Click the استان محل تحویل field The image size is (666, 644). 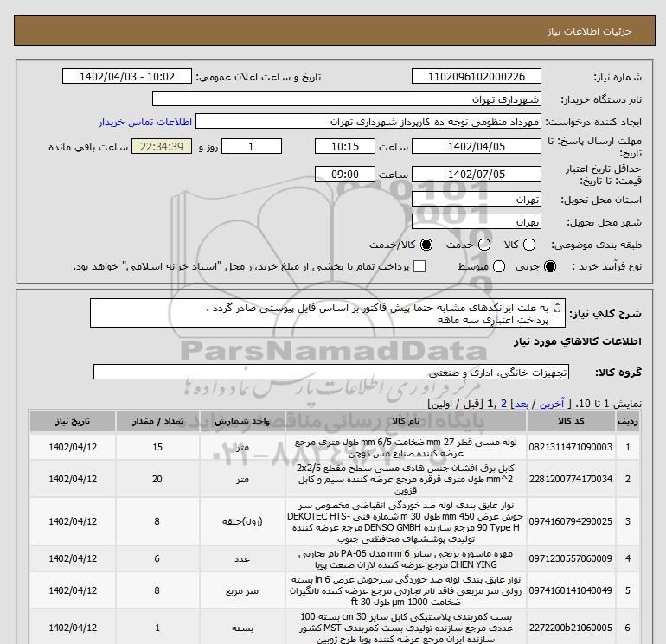[x=476, y=200]
